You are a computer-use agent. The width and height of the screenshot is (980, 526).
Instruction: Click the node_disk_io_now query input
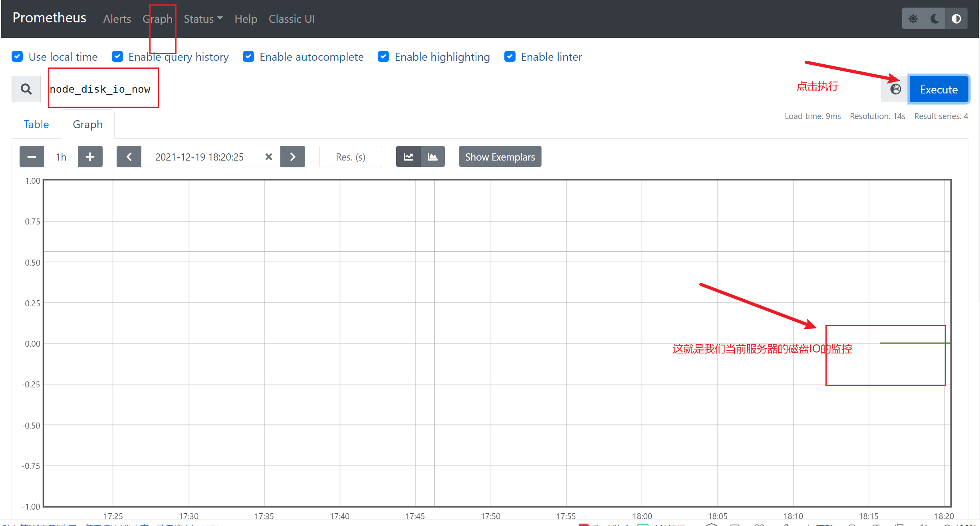pos(461,89)
